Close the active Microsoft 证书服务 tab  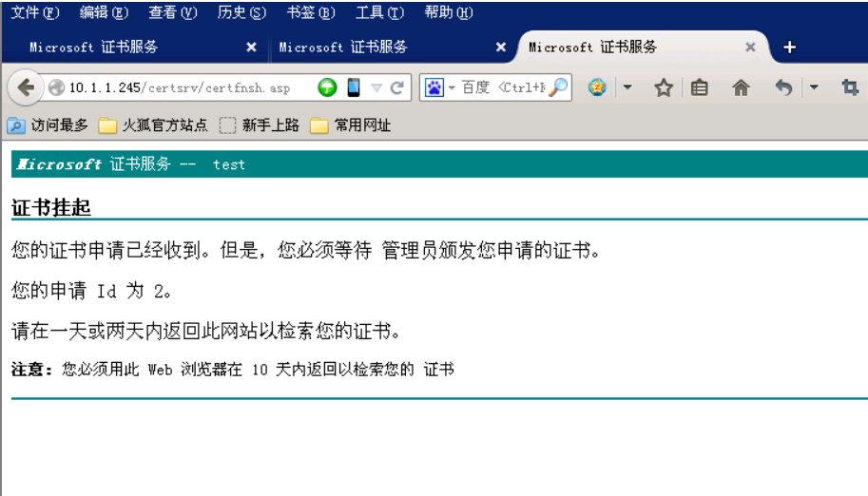pyautogui.click(x=750, y=48)
